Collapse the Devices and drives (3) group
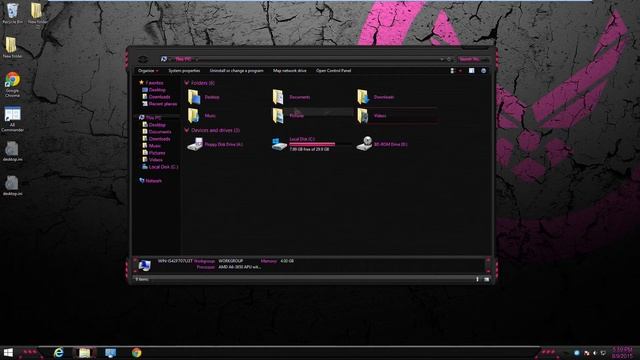The image size is (640, 360). (x=187, y=130)
